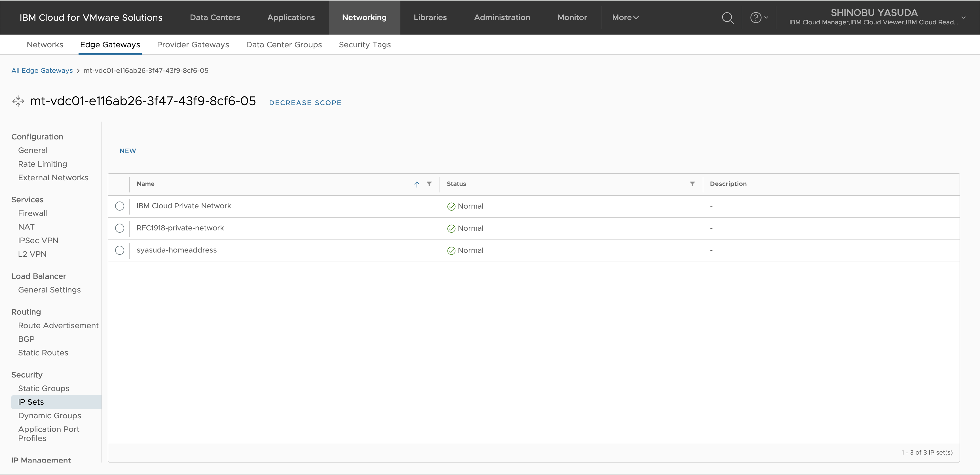Expand the More navigation dropdown
The image size is (980, 475).
click(x=625, y=18)
